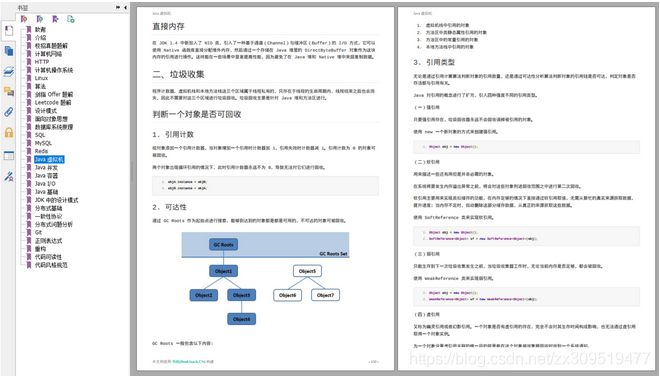Select the 介绍 bookmark

(x=40, y=37)
